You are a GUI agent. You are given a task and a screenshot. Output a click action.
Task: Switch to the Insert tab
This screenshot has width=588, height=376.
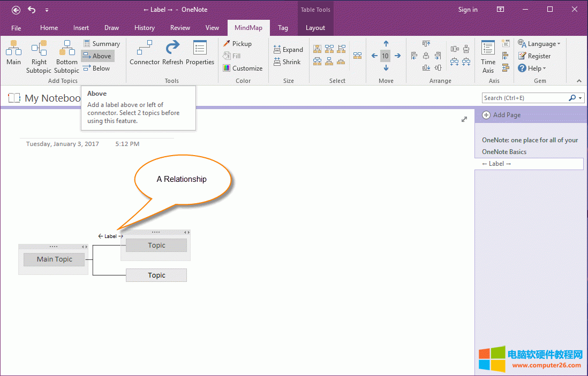[81, 28]
